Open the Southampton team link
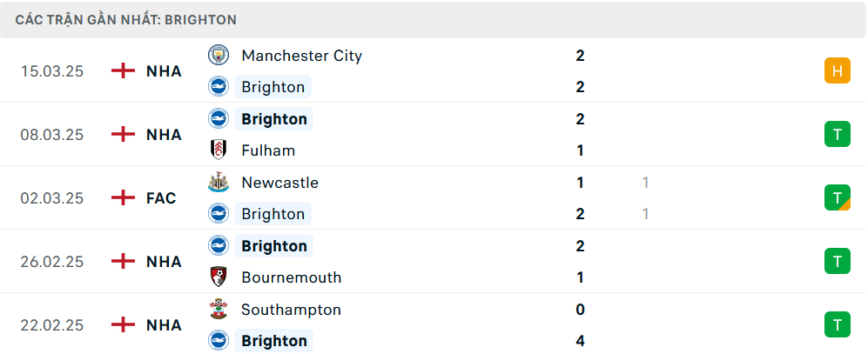The height and width of the screenshot is (354, 868). [x=291, y=309]
